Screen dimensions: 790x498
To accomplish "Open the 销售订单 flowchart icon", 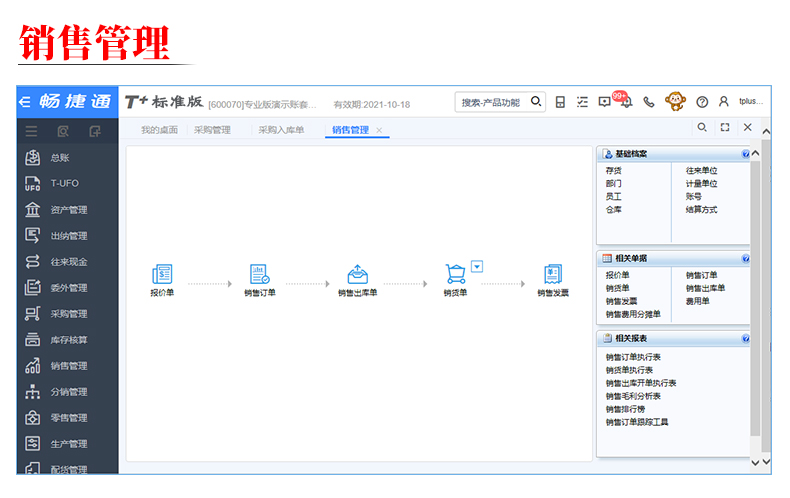I will (259, 274).
